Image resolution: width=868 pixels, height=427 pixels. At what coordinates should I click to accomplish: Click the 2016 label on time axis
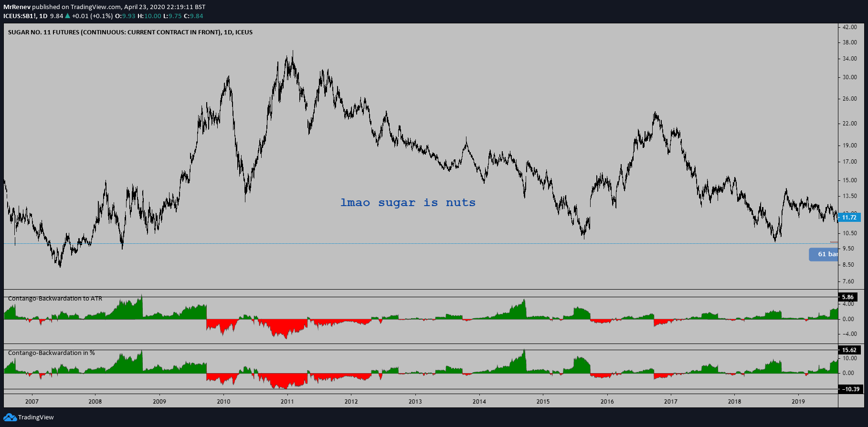pyautogui.click(x=607, y=402)
